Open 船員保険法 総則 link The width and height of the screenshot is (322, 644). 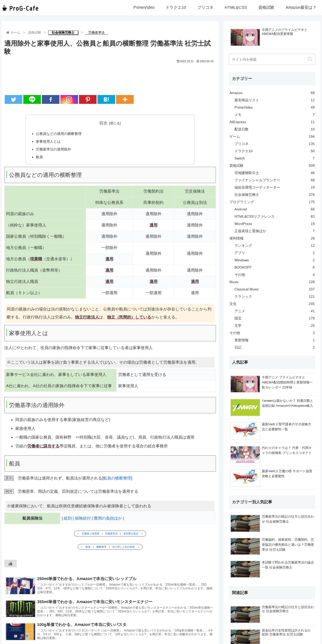[68, 518]
